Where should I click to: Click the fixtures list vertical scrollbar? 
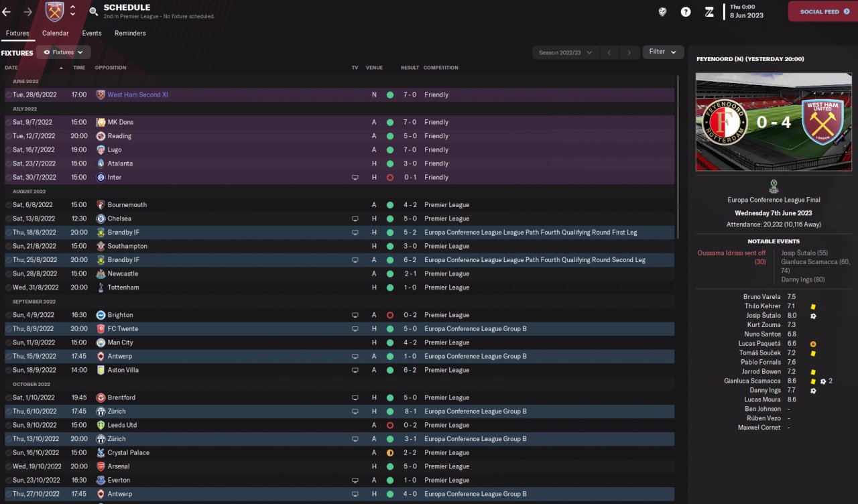(678, 154)
